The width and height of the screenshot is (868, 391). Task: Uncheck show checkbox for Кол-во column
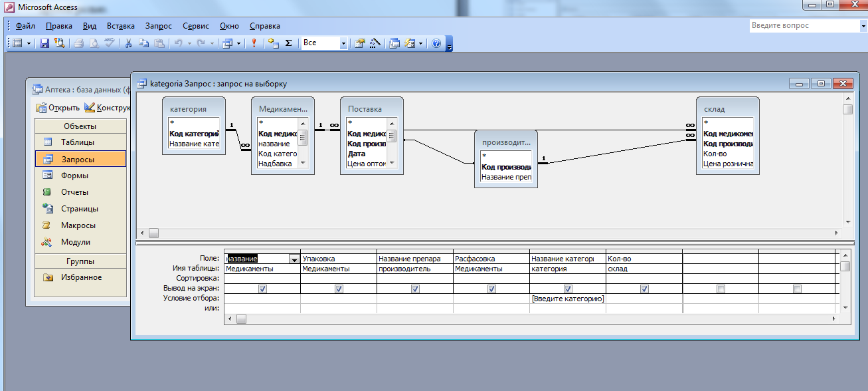pos(644,289)
